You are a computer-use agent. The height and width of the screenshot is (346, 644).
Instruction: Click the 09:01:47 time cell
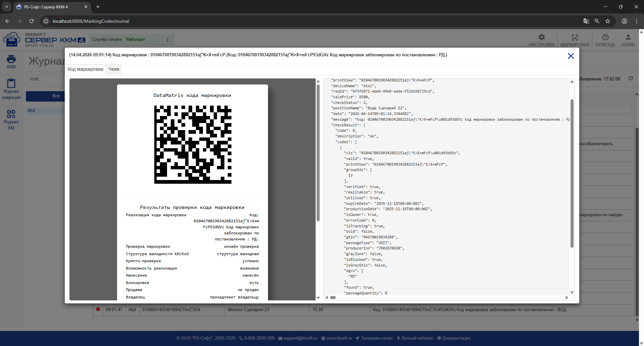click(x=114, y=310)
